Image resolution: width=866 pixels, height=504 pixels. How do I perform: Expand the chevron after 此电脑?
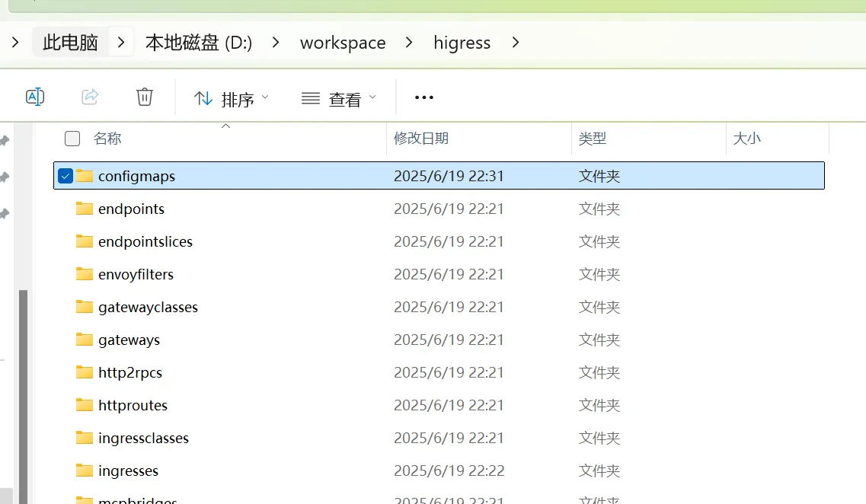(122, 43)
